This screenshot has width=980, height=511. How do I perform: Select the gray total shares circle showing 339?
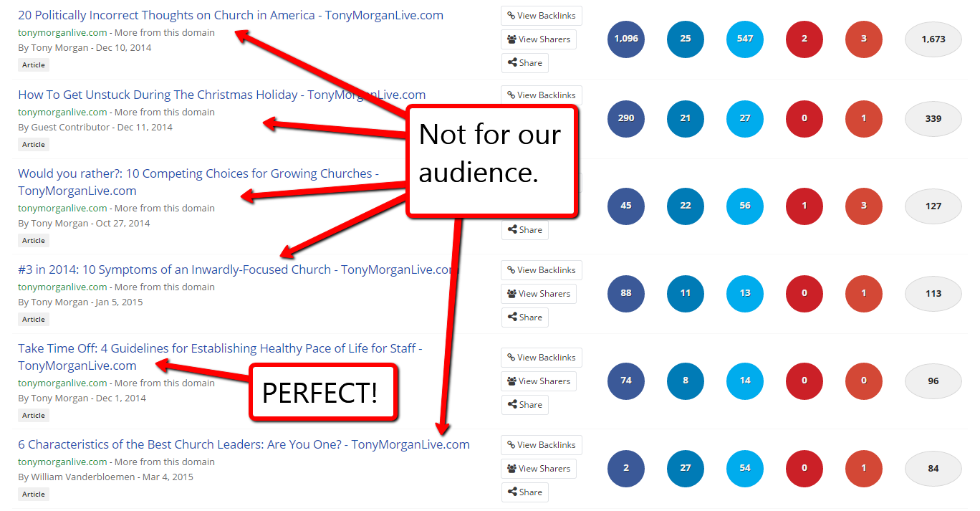[x=933, y=119]
